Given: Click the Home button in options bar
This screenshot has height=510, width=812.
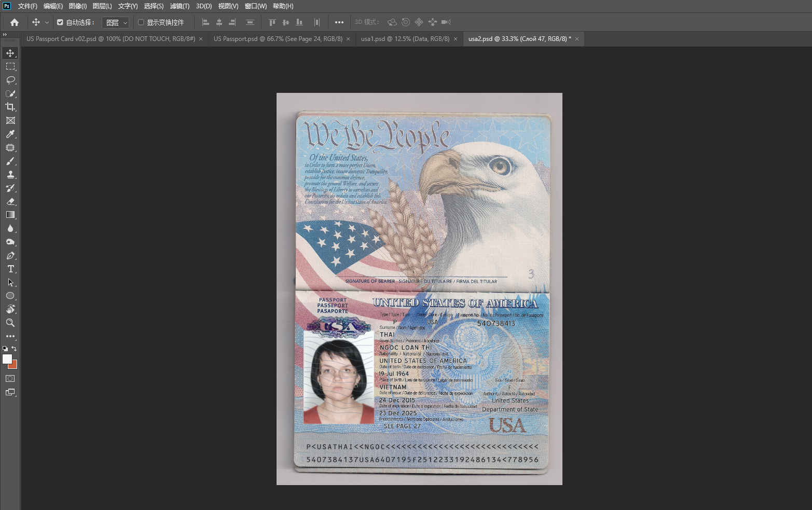Looking at the screenshot, I should tap(15, 22).
